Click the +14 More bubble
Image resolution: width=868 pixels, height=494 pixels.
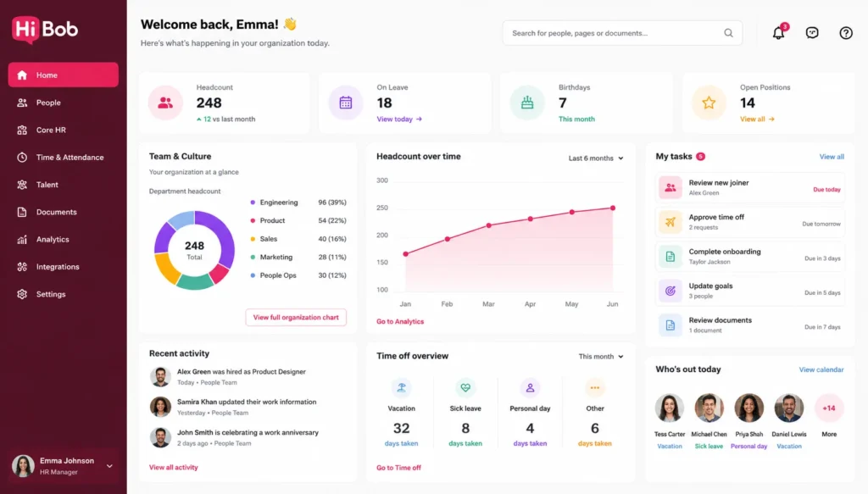[829, 408]
